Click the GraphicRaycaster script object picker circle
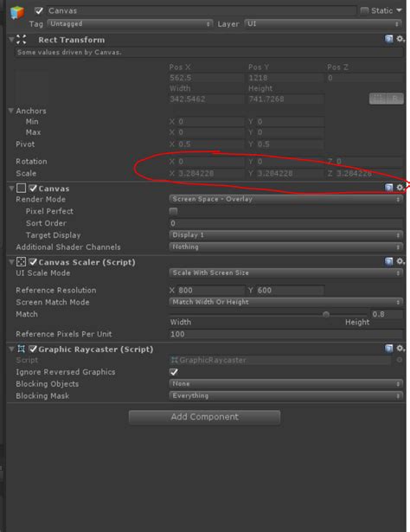The image size is (410, 532). click(399, 360)
